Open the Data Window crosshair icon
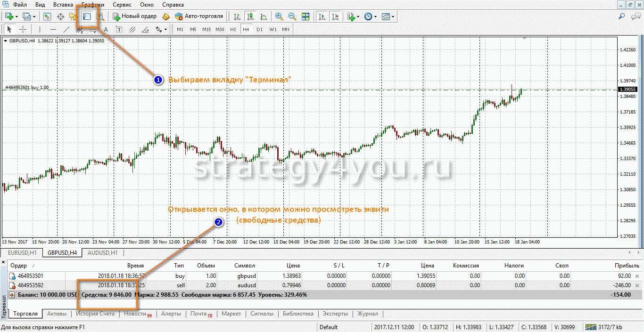 click(x=61, y=16)
